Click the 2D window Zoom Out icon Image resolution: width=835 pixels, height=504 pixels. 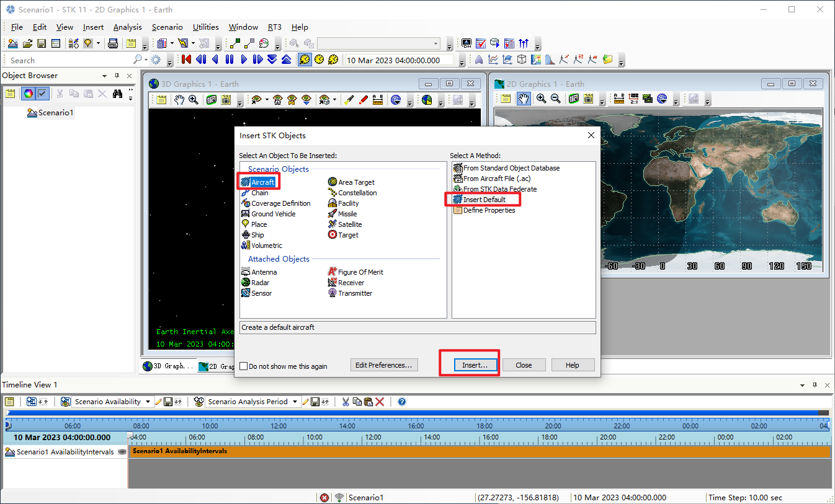(x=556, y=99)
